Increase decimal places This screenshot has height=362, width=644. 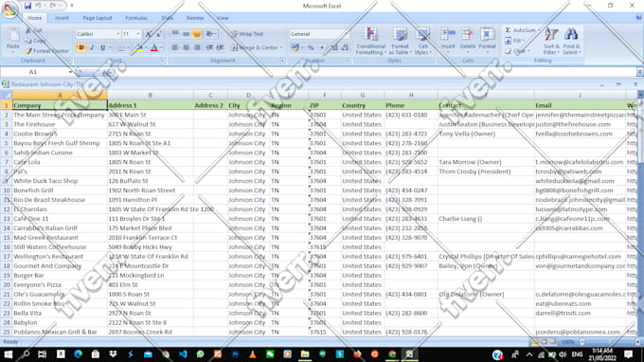(x=334, y=48)
